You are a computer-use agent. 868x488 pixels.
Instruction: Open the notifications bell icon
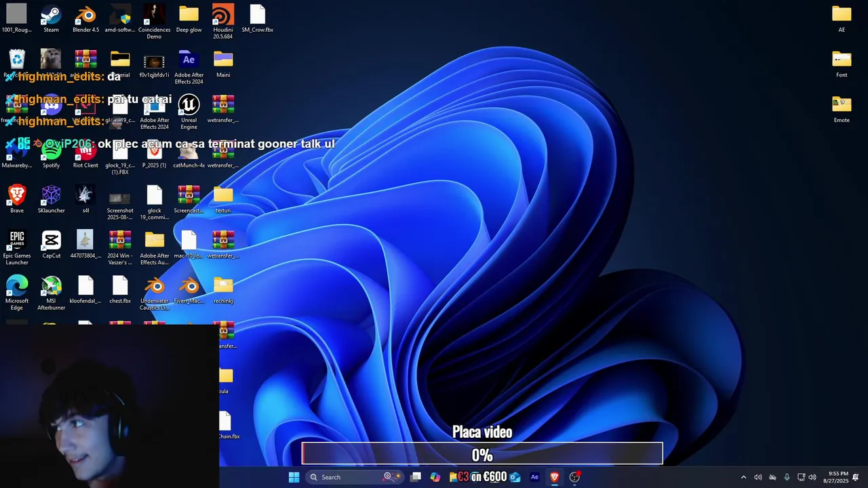point(856,477)
